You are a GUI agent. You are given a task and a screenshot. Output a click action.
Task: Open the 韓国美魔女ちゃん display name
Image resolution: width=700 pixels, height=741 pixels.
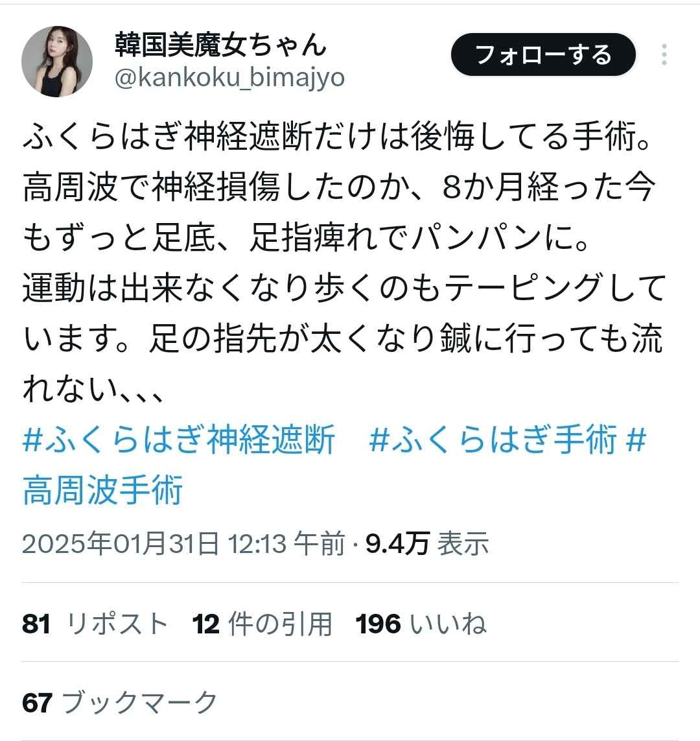coord(220,45)
